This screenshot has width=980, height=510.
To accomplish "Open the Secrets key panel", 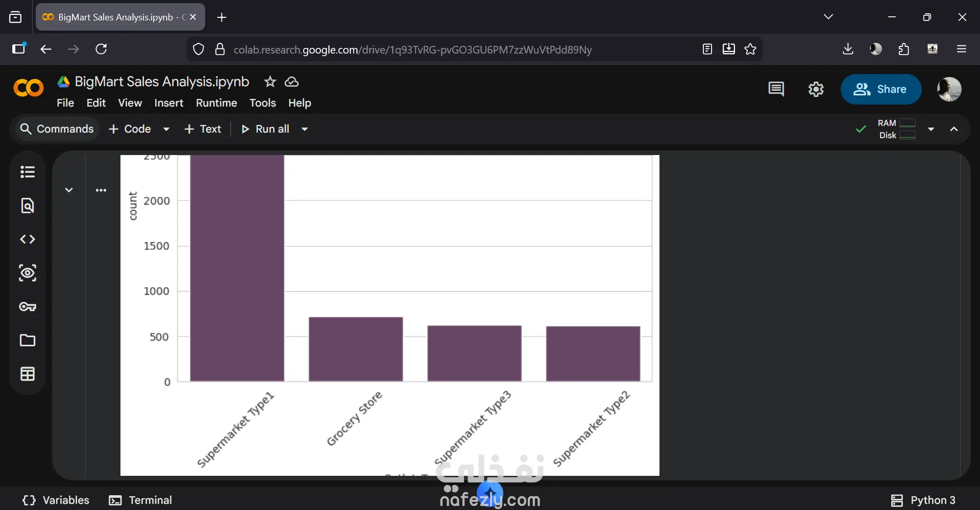I will click(x=28, y=307).
